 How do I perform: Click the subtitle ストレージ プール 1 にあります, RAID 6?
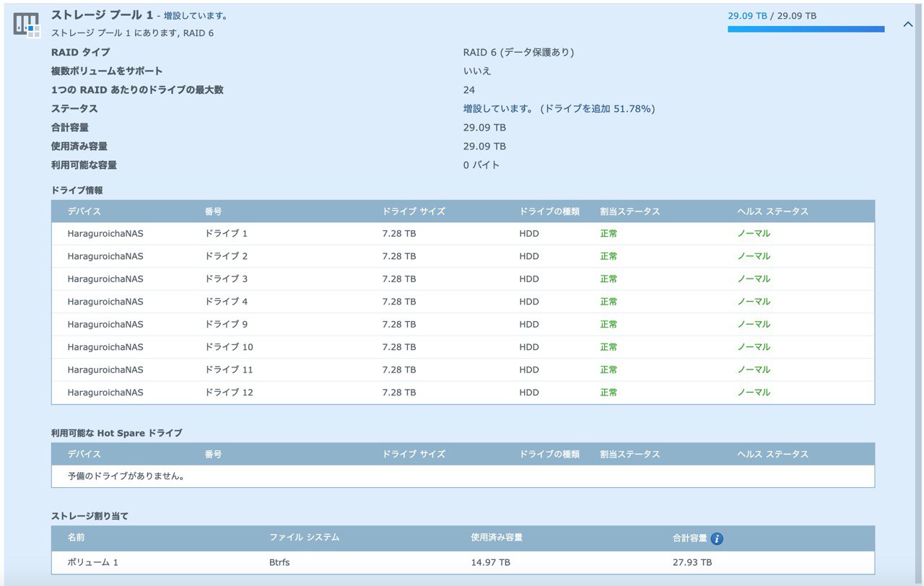click(x=132, y=33)
